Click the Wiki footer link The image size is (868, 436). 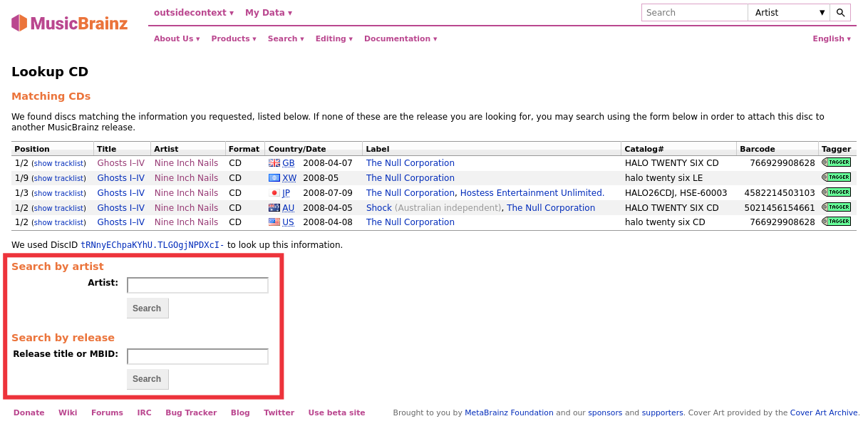click(x=68, y=412)
